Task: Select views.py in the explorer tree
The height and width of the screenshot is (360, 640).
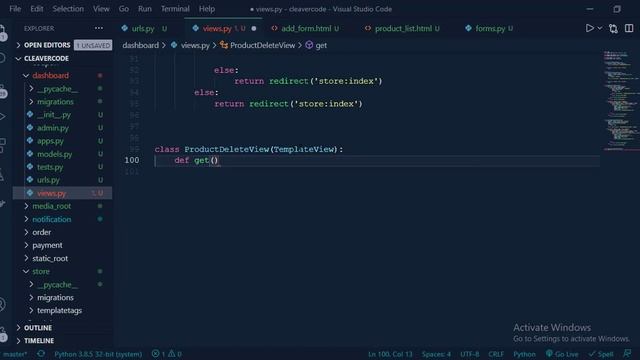Action: 62,193
